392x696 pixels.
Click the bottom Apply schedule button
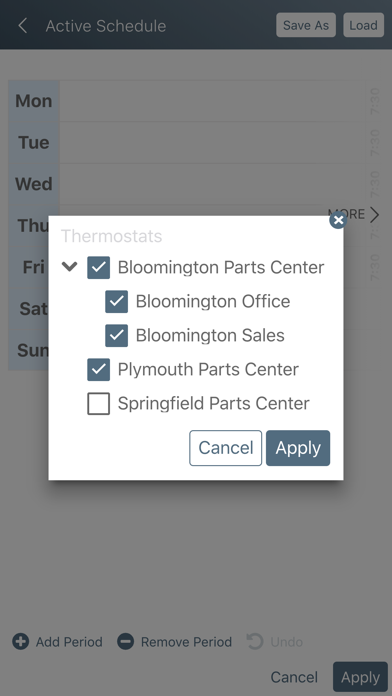(360, 677)
